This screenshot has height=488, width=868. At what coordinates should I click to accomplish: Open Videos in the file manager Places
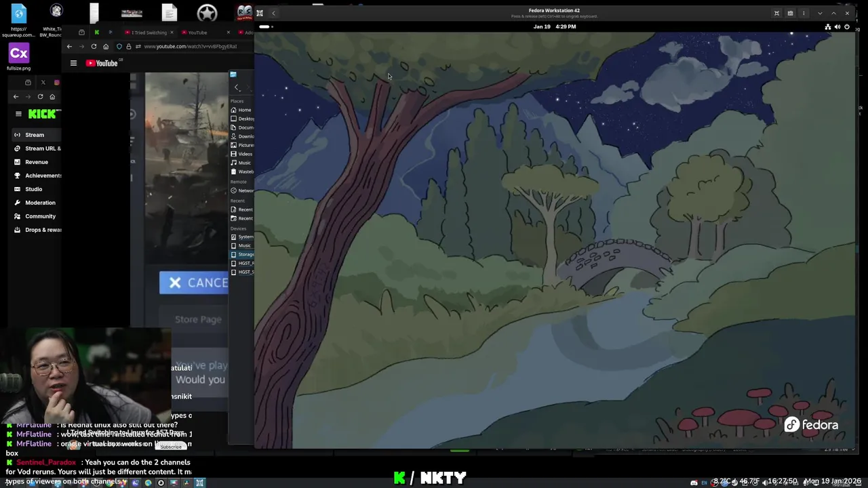[242, 154]
